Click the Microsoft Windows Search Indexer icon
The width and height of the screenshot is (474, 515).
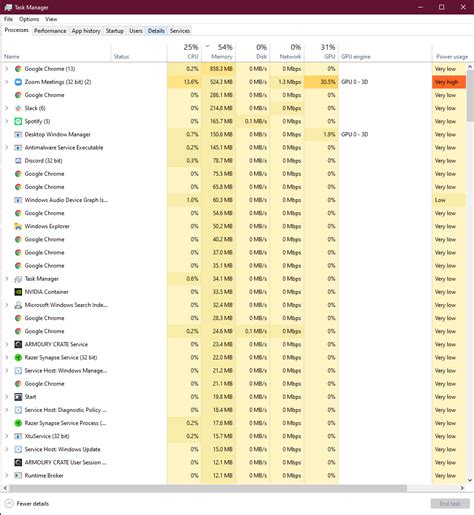coord(18,305)
